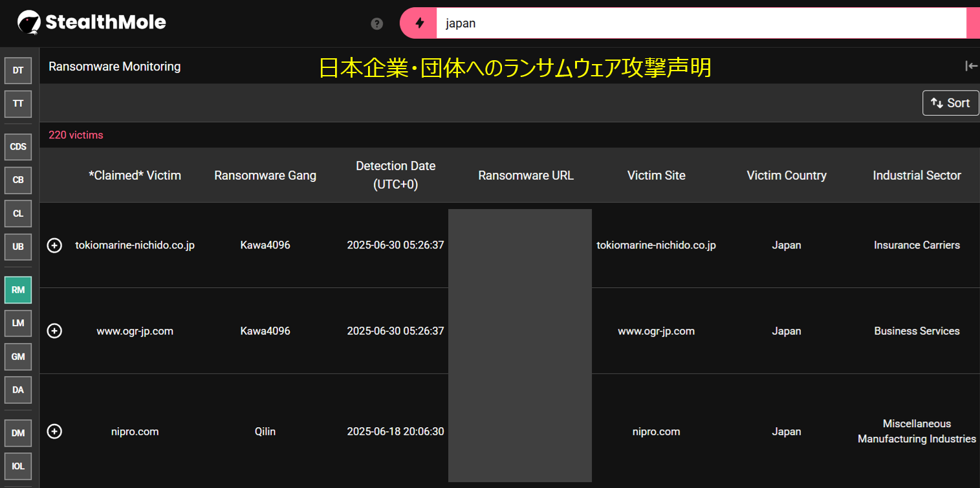This screenshot has height=488, width=980.
Task: Open victim site www.ogr-jp.com
Action: pyautogui.click(x=657, y=331)
